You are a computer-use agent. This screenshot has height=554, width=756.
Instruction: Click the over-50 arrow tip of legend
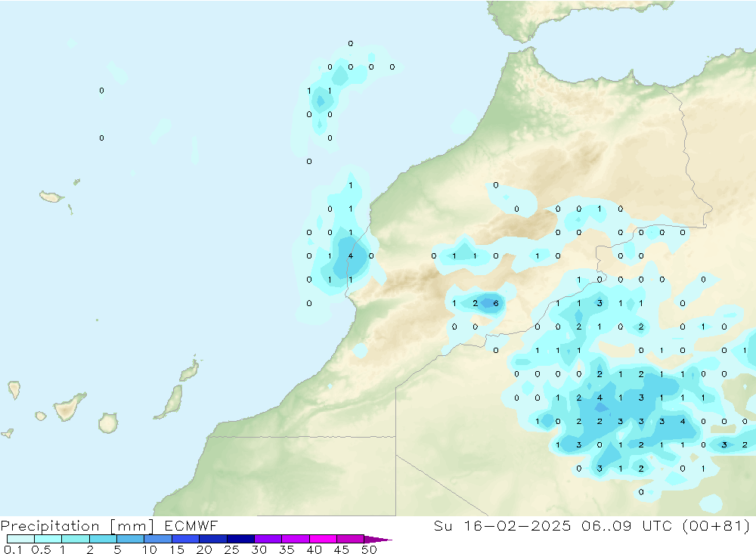pyautogui.click(x=377, y=539)
